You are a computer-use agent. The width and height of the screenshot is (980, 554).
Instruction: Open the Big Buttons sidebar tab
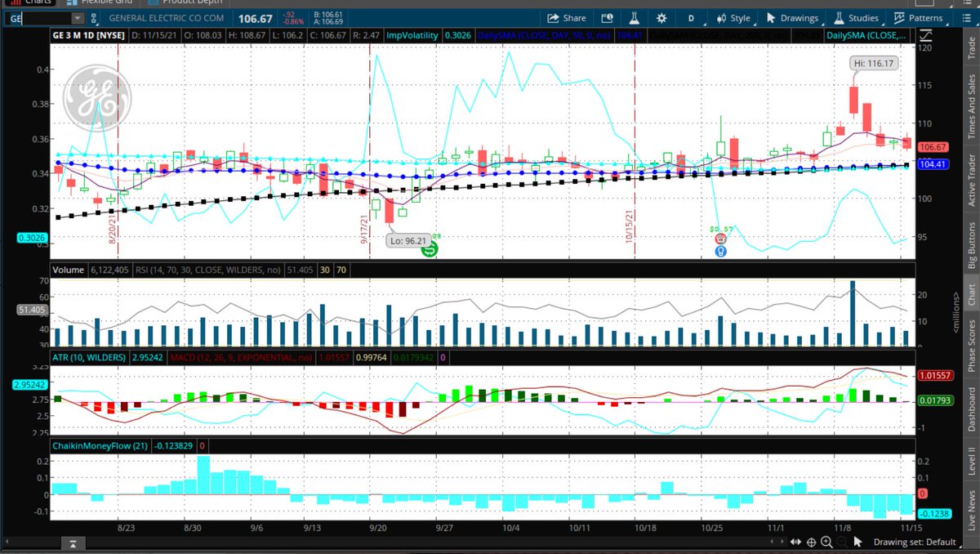click(x=971, y=245)
